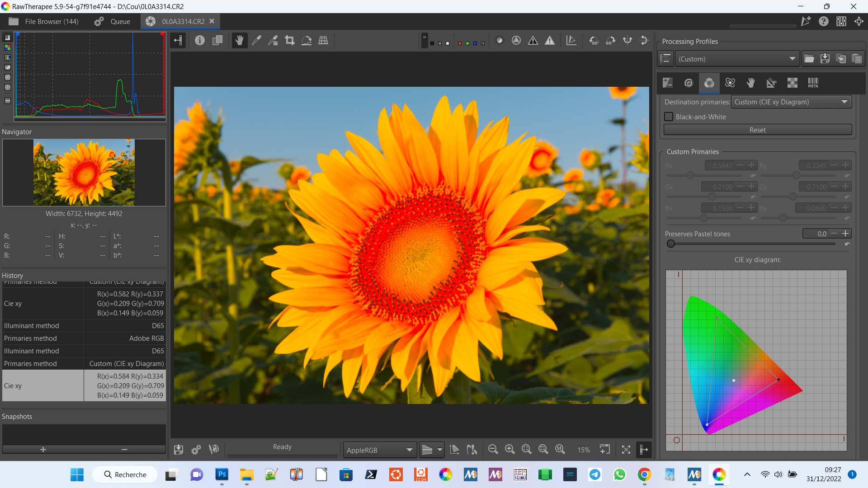Viewport: 868px width, 488px height.
Task: Enable the Black-and-White checkbox
Action: [669, 117]
